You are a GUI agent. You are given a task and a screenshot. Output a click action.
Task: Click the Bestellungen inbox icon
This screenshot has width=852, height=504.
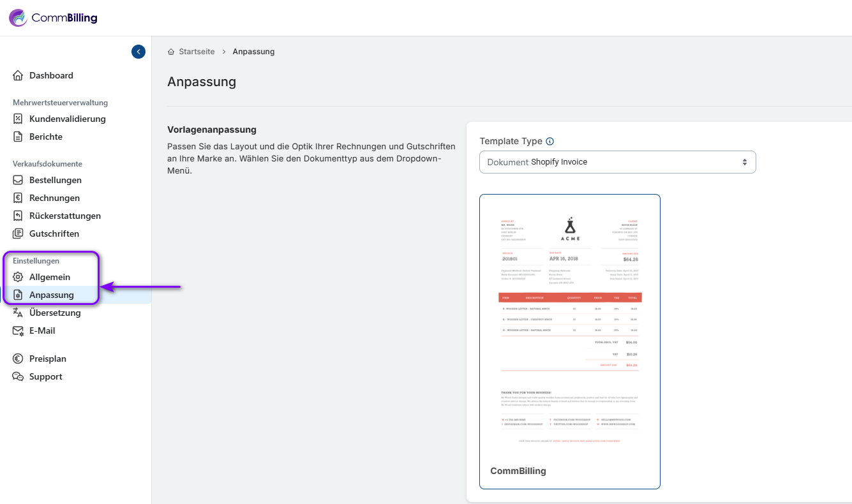pyautogui.click(x=18, y=180)
